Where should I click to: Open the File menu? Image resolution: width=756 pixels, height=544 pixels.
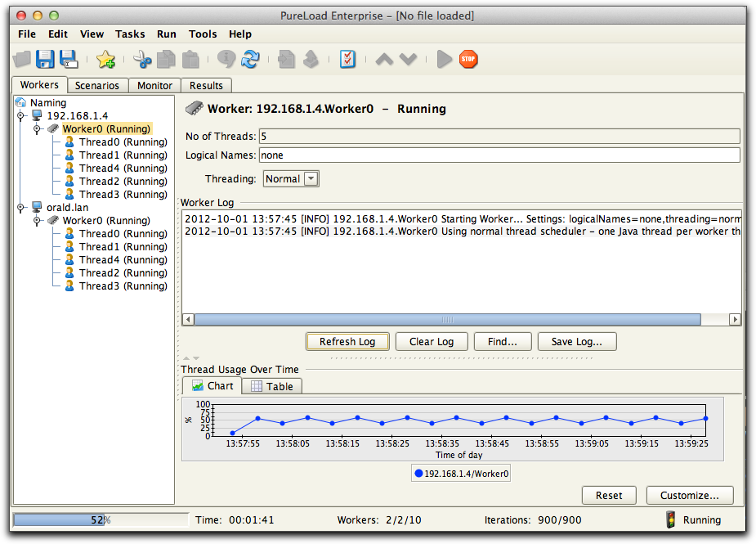coord(27,34)
